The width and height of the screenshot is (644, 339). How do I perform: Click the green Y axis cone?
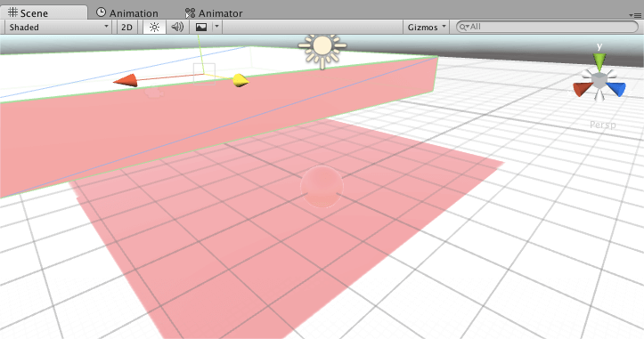[599, 61]
